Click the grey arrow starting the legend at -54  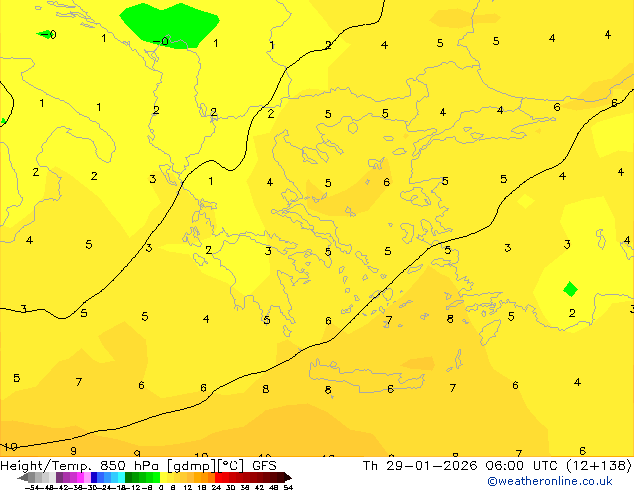[x=23, y=477]
